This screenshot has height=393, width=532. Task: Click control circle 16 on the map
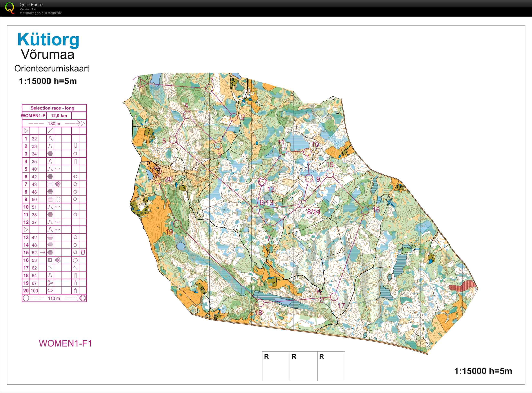[365, 210]
